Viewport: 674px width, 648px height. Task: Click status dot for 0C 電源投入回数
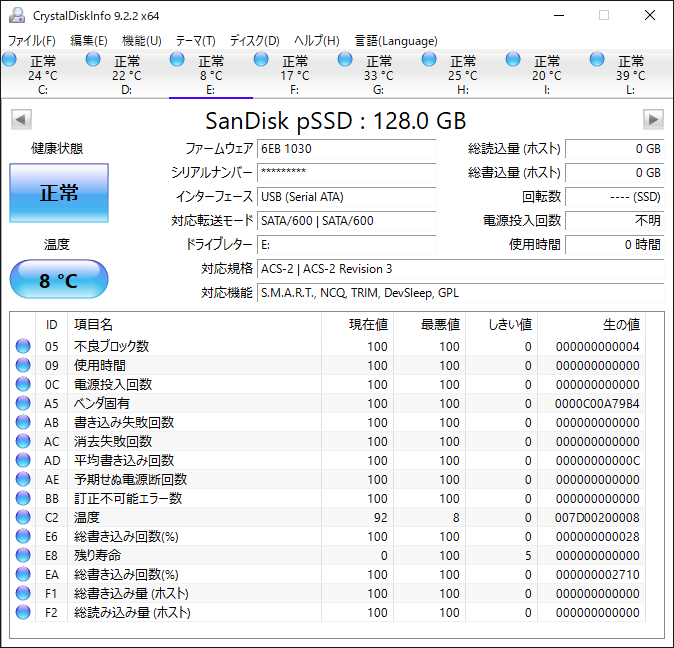(23, 384)
